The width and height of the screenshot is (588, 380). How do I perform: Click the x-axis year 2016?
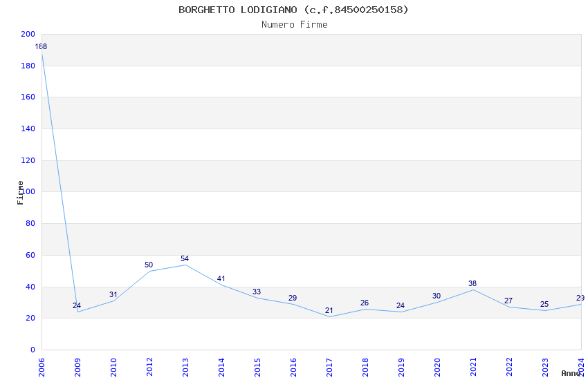(x=293, y=368)
